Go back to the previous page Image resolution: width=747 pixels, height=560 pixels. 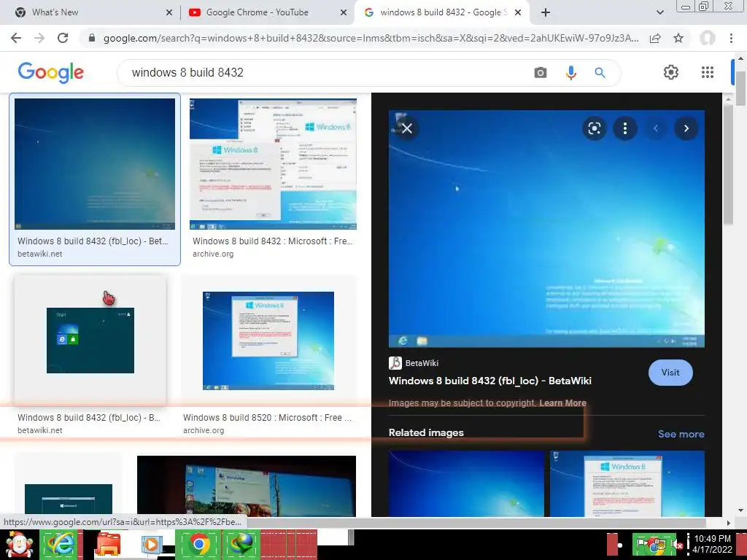tap(16, 38)
